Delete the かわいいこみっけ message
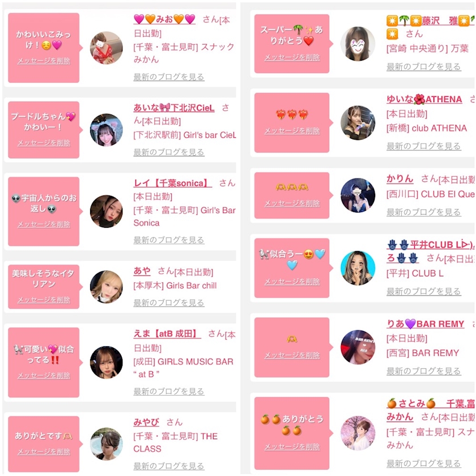 tap(44, 61)
